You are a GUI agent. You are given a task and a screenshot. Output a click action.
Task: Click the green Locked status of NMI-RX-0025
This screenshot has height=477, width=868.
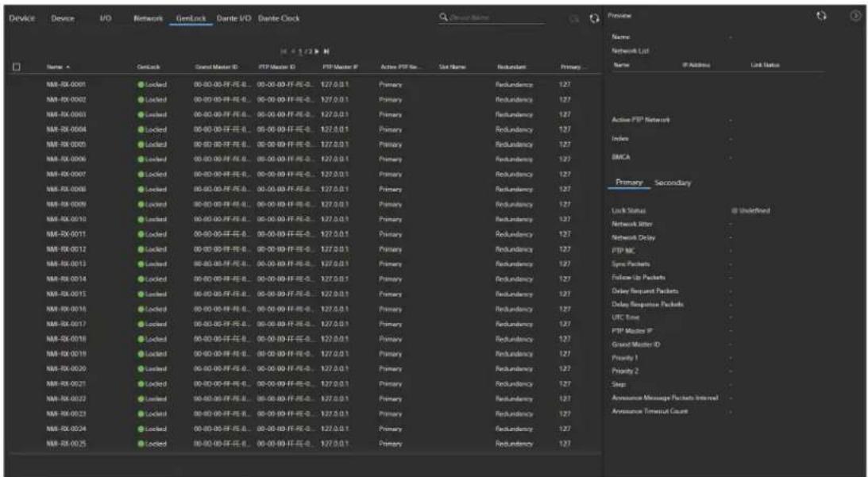coord(152,443)
